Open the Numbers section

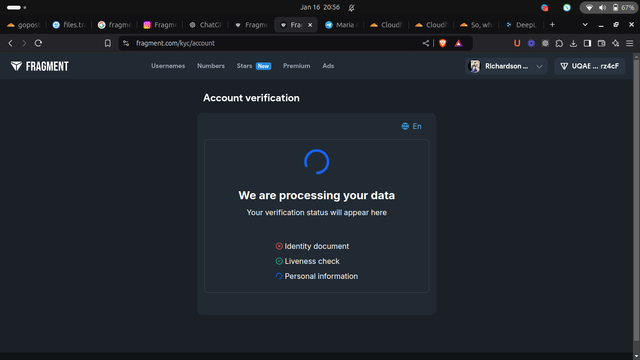(x=211, y=66)
